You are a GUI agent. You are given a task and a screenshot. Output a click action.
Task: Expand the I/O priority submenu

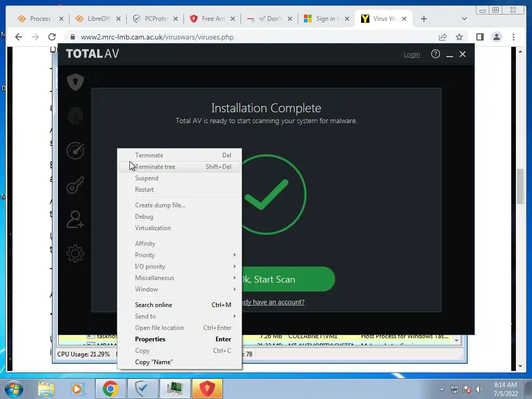(180, 267)
